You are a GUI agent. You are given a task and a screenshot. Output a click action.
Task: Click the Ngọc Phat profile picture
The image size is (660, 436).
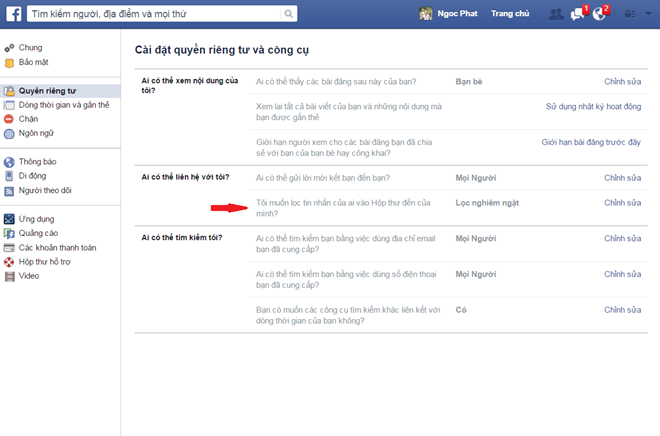[425, 14]
